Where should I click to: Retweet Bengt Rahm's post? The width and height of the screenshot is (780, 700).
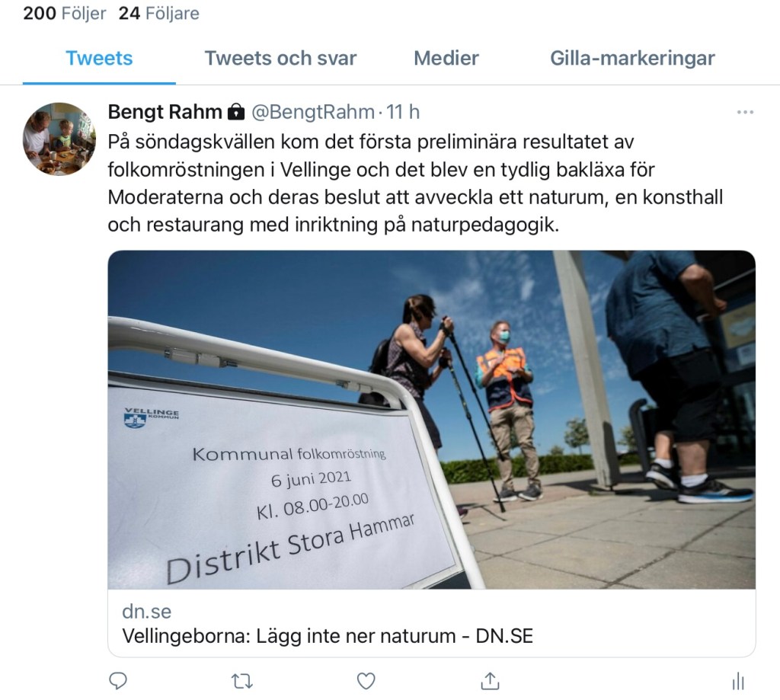pyautogui.click(x=242, y=681)
